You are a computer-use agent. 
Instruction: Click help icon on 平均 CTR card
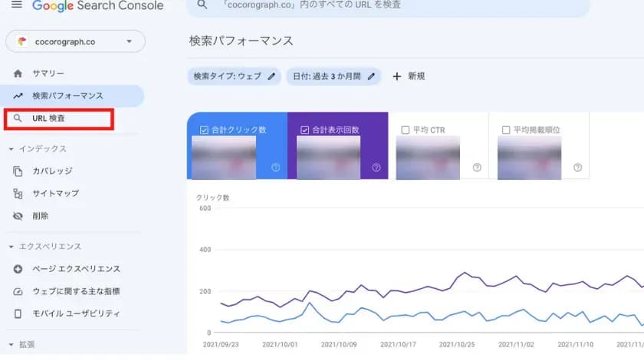(477, 168)
